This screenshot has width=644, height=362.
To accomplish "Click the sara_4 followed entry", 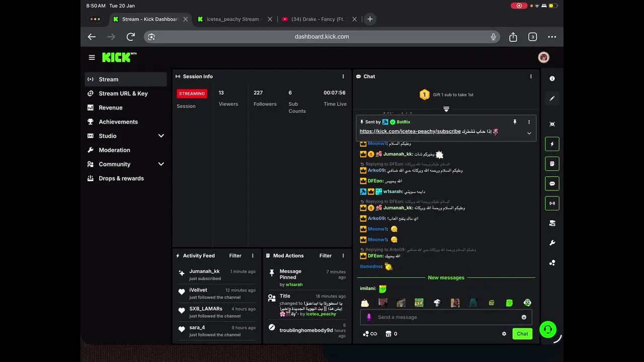I will [217, 331].
